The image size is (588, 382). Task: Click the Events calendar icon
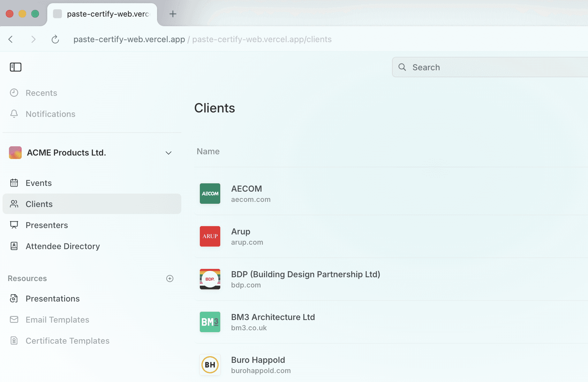[14, 183]
